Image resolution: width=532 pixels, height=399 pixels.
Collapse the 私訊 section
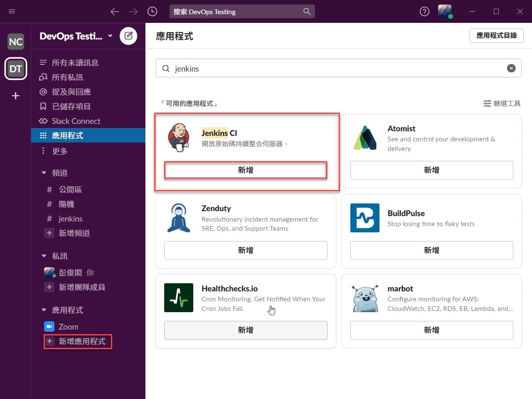(44, 256)
